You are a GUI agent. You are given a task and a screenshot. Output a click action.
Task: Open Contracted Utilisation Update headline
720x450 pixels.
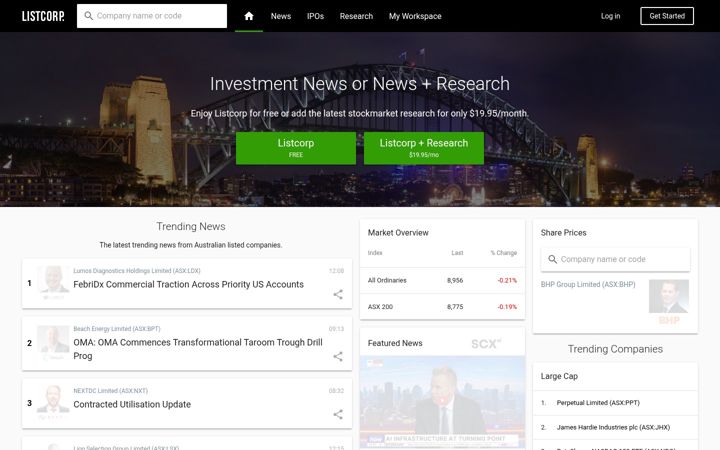(x=132, y=405)
